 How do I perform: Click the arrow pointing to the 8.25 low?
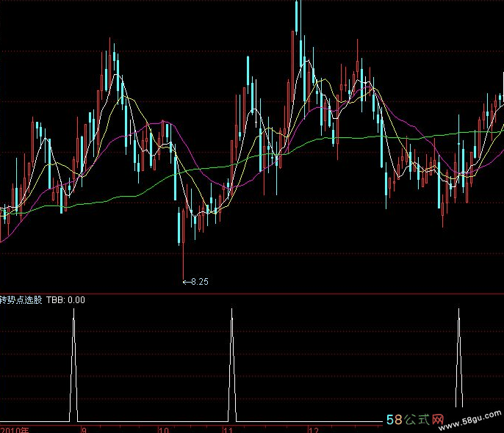(186, 281)
